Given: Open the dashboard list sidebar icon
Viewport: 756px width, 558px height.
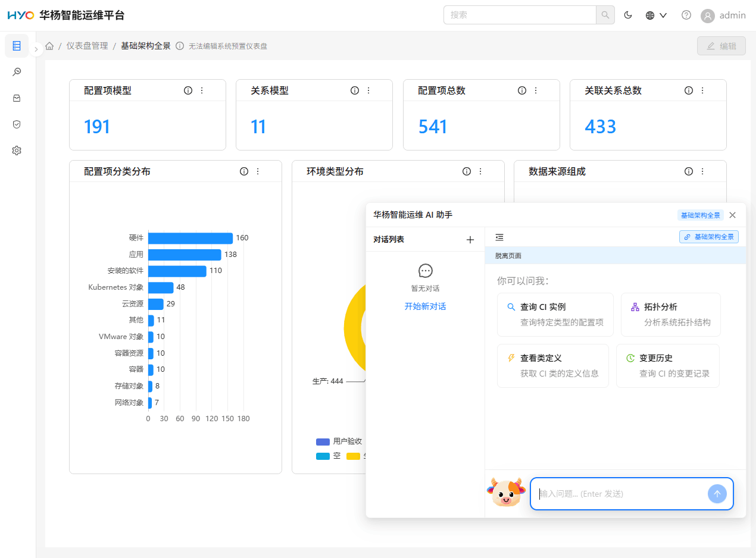Looking at the screenshot, I should pos(17,46).
